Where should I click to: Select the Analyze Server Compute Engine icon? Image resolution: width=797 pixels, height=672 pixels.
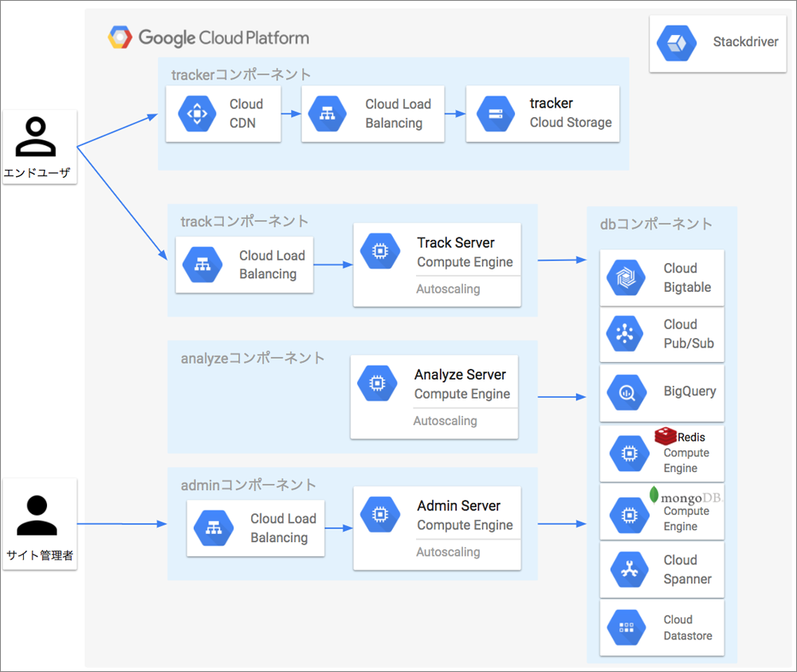[377, 383]
